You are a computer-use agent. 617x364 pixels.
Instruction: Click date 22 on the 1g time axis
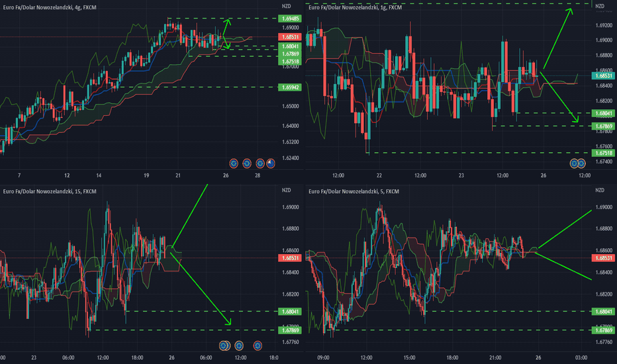pyautogui.click(x=379, y=175)
